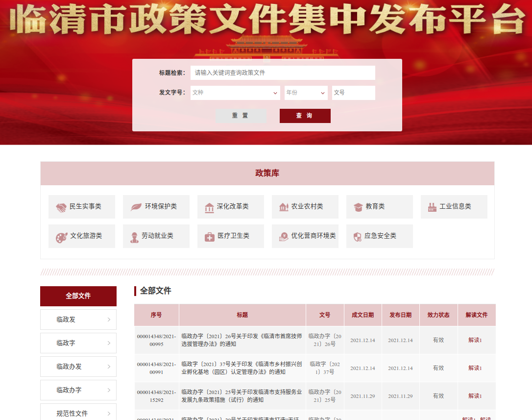This screenshot has height=420, width=532.
Task: Click the graduation cap icon for 教育类
Action: [x=358, y=207]
